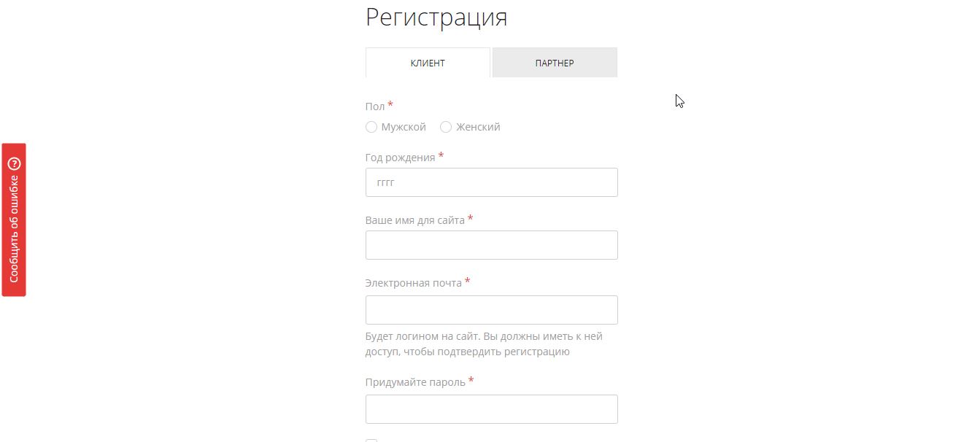Focus the Ваше имя для сайта field

(491, 244)
